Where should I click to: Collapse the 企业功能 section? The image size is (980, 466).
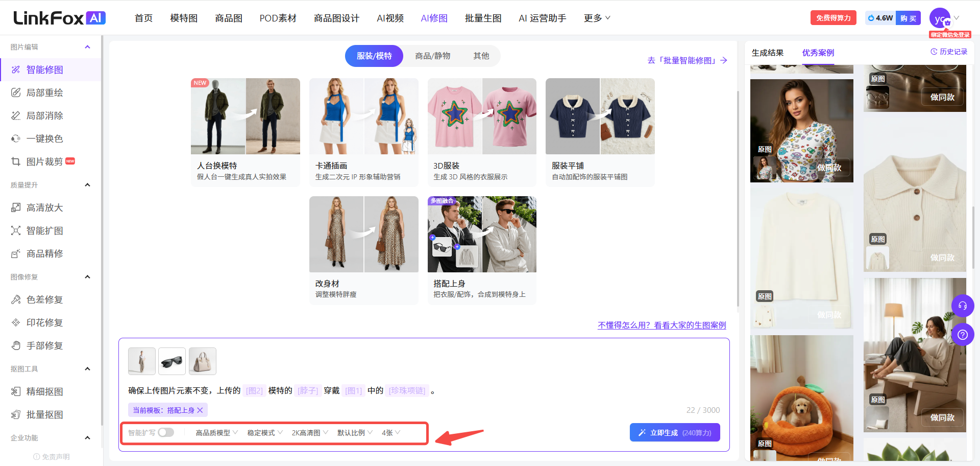point(87,438)
